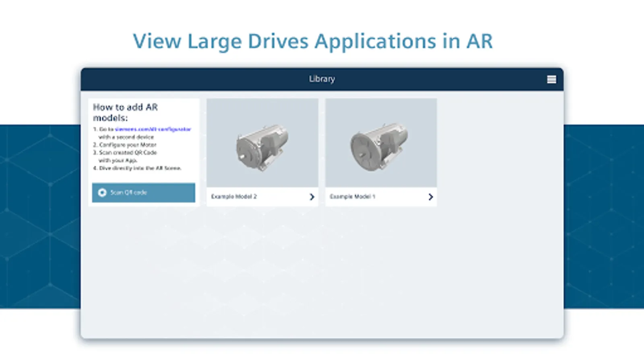Expand Example Model 2 with its chevron arrow
This screenshot has height=362, width=644.
coord(312,197)
